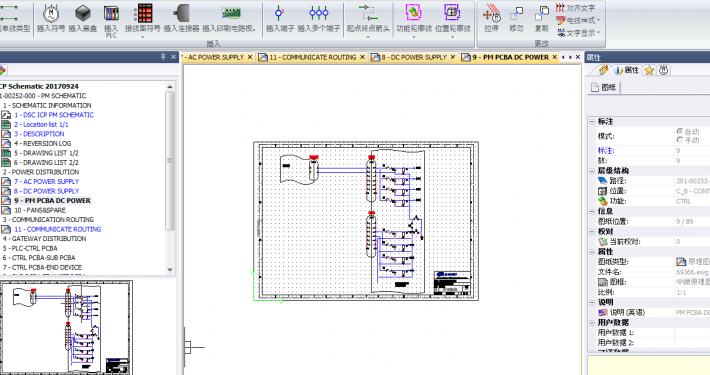Select the Insert PLC (插入PLC) tool
710x375 pixels.
coord(111,14)
